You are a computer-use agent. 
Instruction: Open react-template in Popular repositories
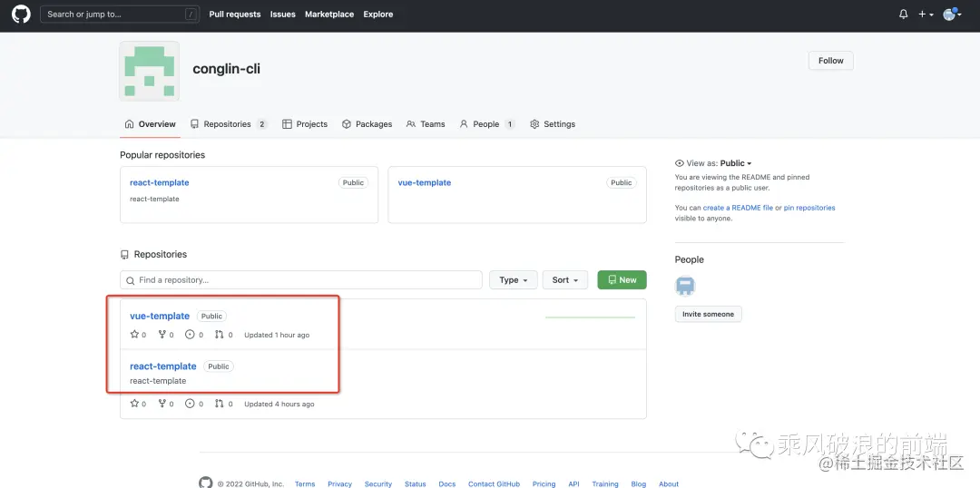pyautogui.click(x=160, y=182)
